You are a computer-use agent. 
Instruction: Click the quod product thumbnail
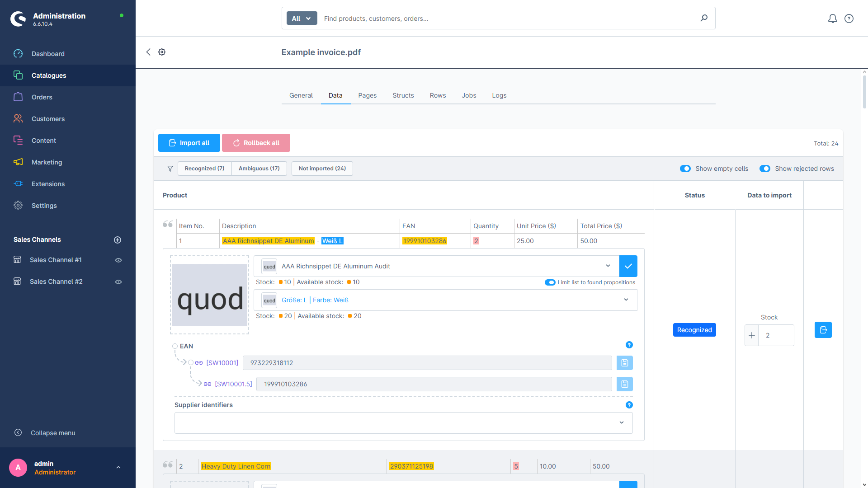pyautogui.click(x=210, y=295)
